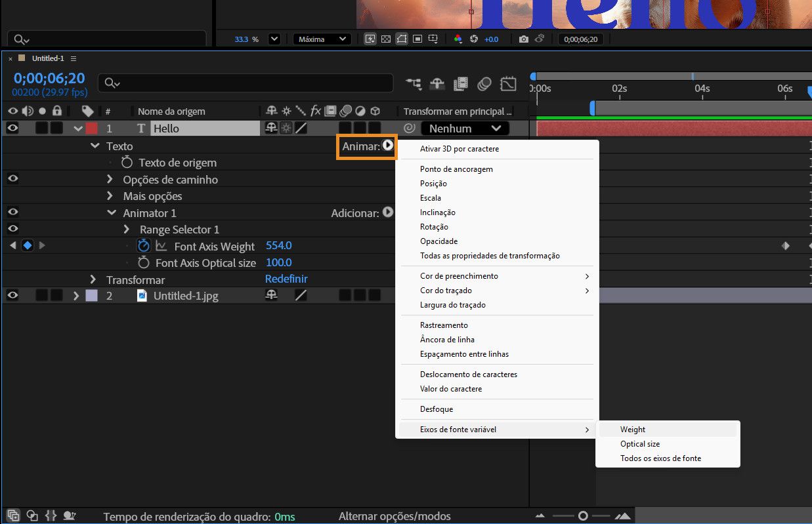The image size is (812, 524).
Task: Click the Font Axis Weight stopwatch
Action: (143, 246)
